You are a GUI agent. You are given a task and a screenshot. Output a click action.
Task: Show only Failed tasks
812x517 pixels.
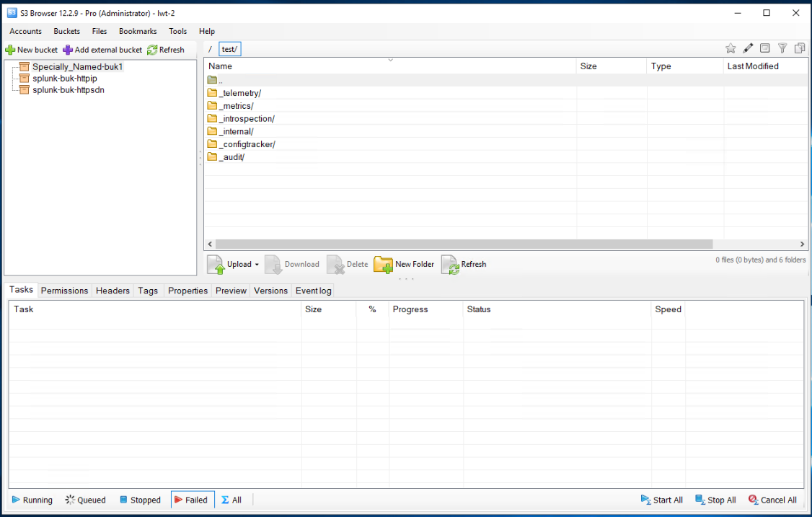192,500
